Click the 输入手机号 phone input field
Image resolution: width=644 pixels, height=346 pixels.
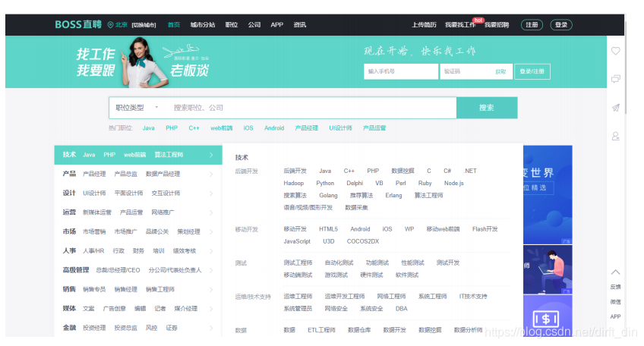pyautogui.click(x=401, y=71)
